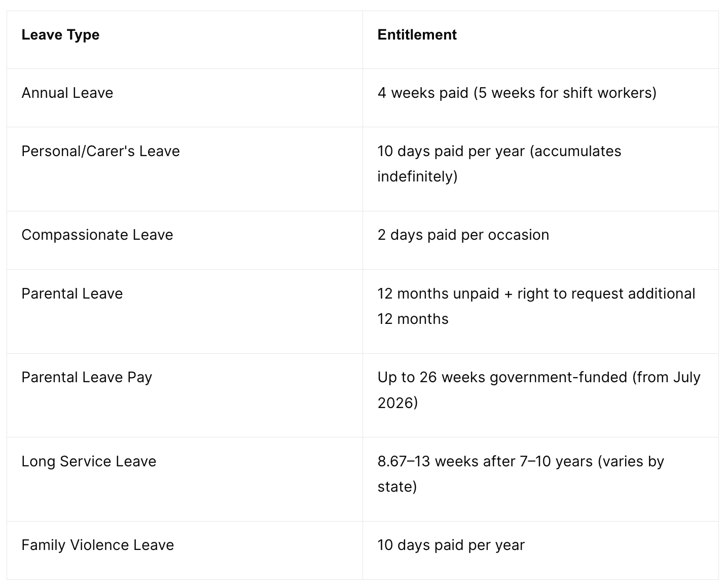Click the Leave Type column header
The width and height of the screenshot is (725, 588).
(60, 35)
